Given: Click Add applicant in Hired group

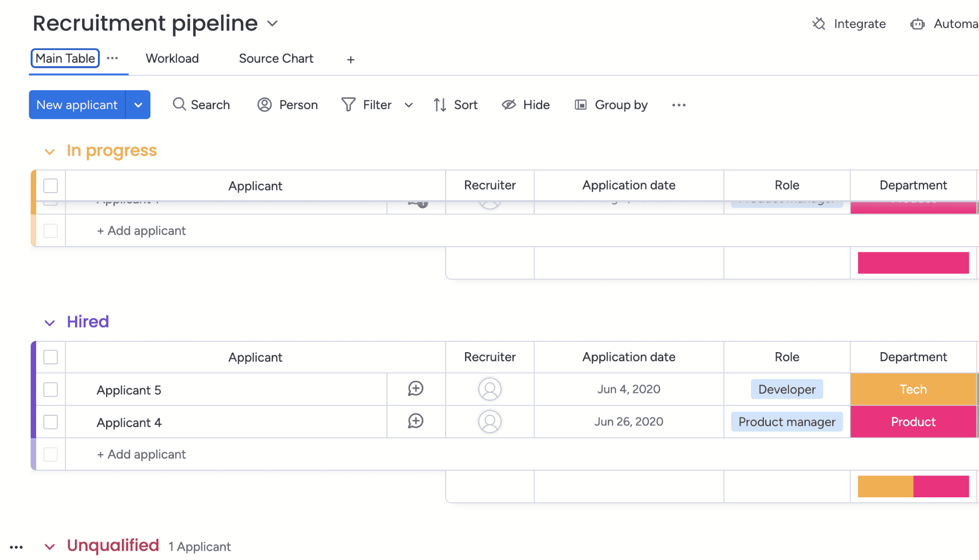Looking at the screenshot, I should (x=141, y=454).
